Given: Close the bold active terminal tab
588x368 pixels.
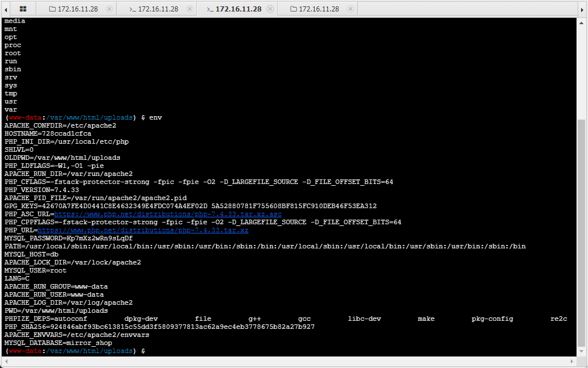Looking at the screenshot, I should [x=270, y=9].
